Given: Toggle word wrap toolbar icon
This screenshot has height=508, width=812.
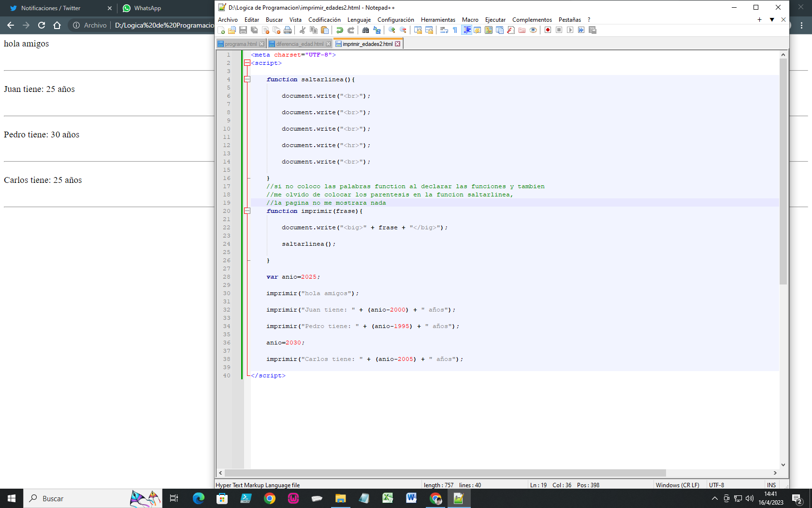Looking at the screenshot, I should [444, 30].
